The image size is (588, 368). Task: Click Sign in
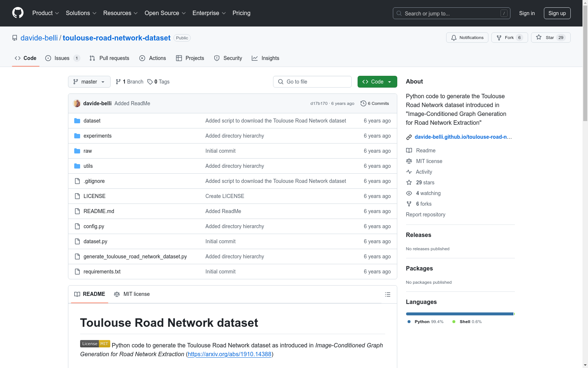pyautogui.click(x=527, y=13)
